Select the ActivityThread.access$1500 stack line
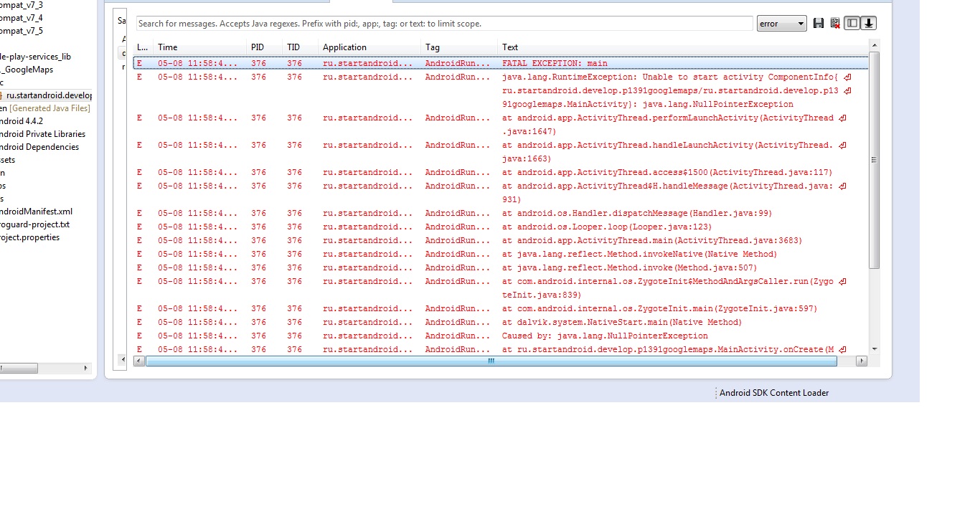Image resolution: width=980 pixels, height=522 pixels. (x=501, y=172)
